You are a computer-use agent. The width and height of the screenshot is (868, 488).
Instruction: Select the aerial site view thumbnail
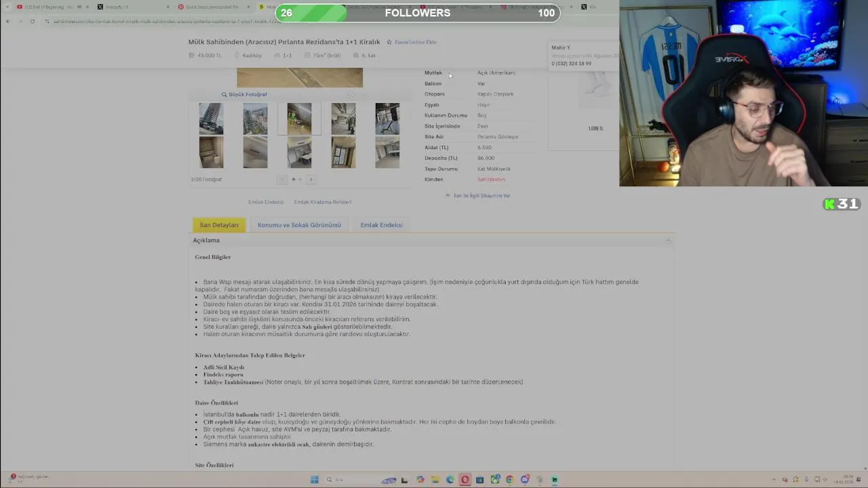(x=255, y=119)
